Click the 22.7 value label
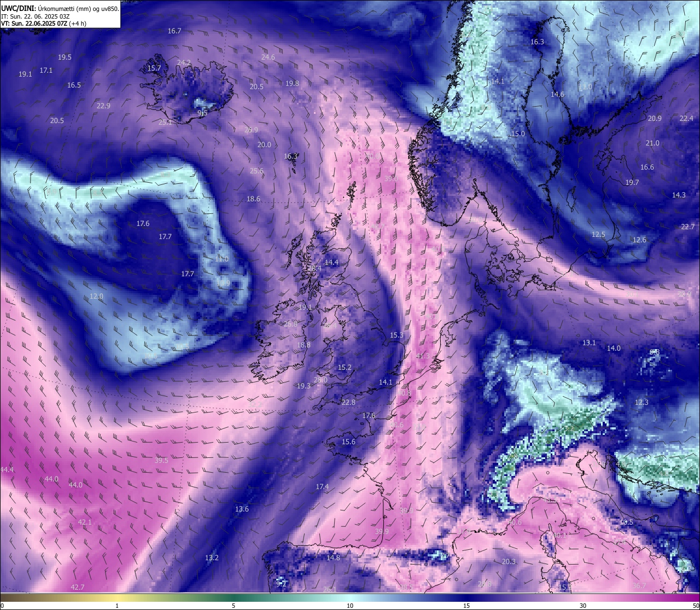The image size is (700, 610). [x=688, y=226]
